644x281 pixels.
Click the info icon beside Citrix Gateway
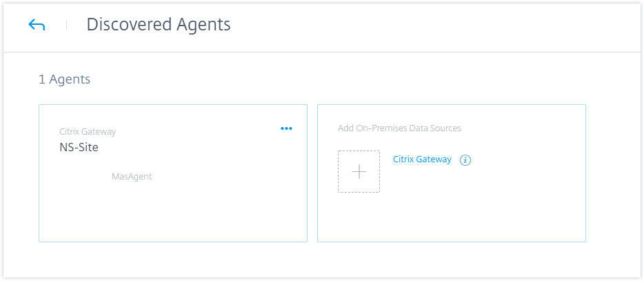[465, 160]
